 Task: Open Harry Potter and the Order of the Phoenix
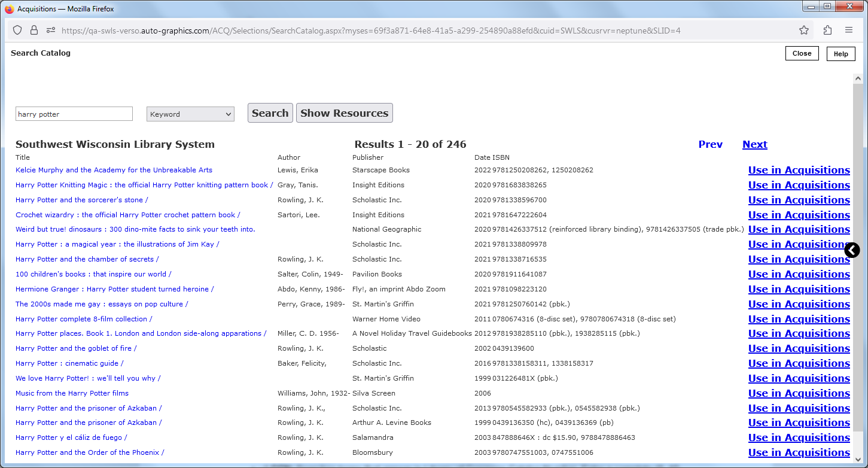90,452
